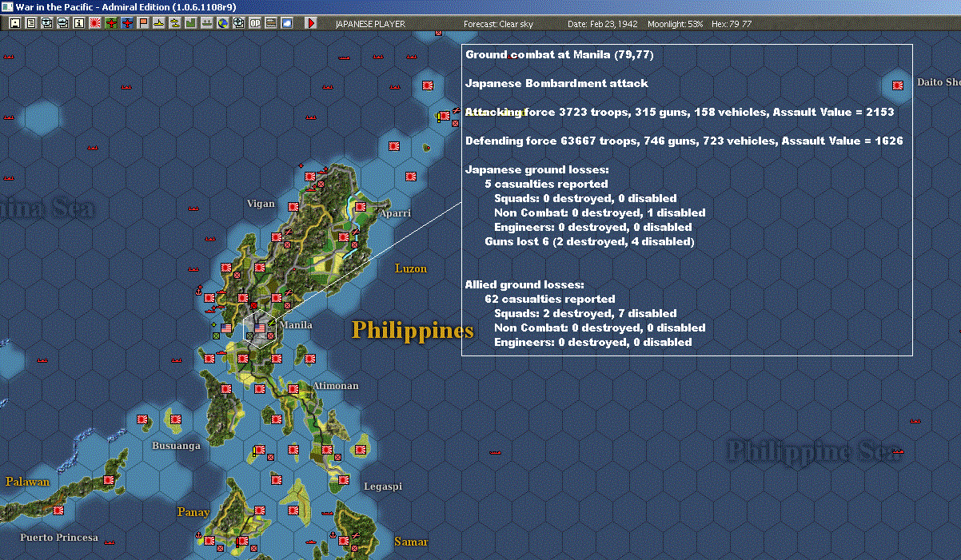This screenshot has width=961, height=560.
Task: Click the Japanese flag next to Atimonan
Action: (x=293, y=388)
